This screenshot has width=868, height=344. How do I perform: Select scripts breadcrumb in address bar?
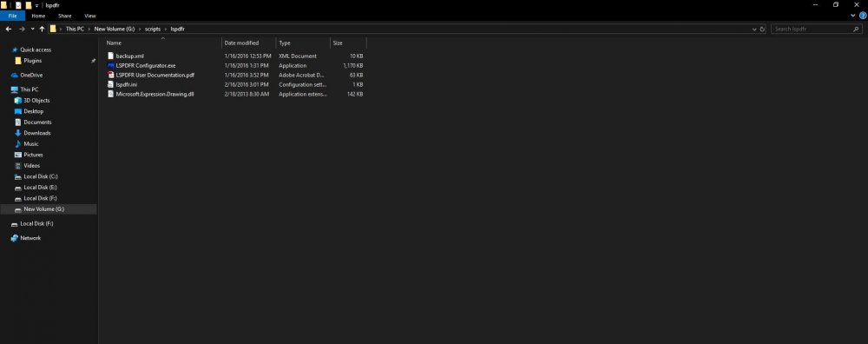[x=153, y=29]
